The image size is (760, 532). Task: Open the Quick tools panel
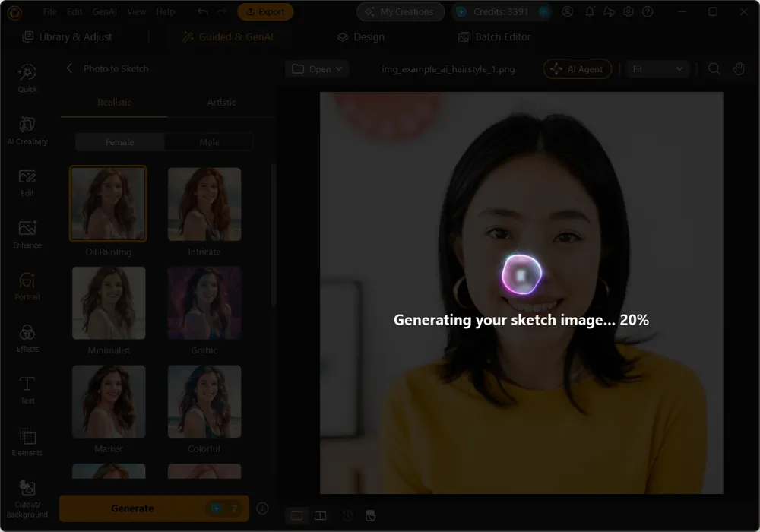27,78
